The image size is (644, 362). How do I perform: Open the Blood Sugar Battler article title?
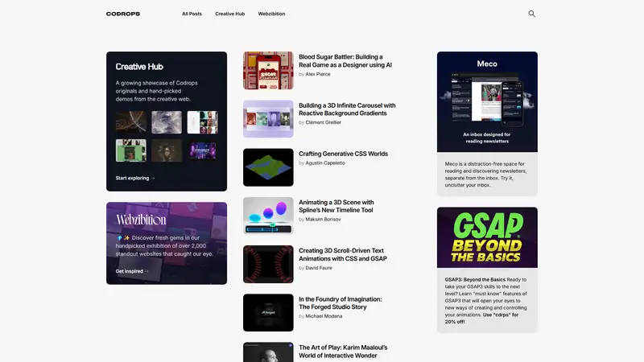pyautogui.click(x=345, y=61)
